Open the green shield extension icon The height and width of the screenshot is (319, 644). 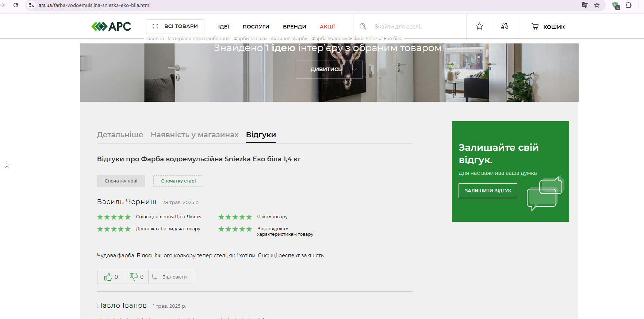pos(616,5)
